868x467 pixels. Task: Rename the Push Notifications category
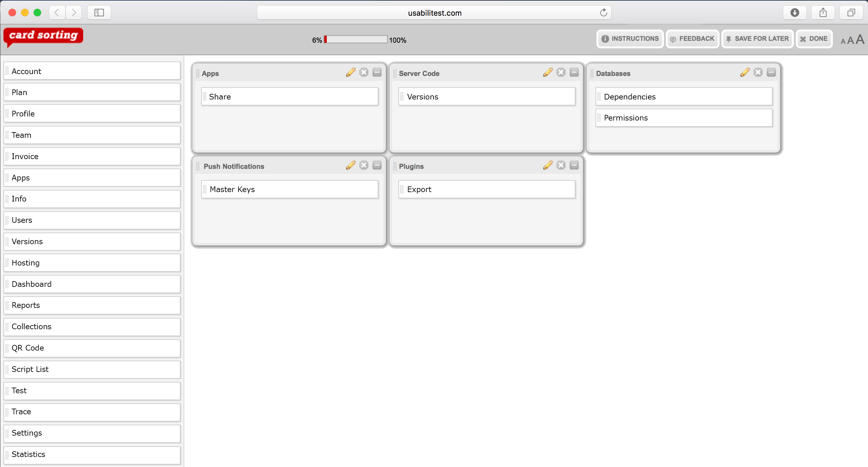(350, 165)
